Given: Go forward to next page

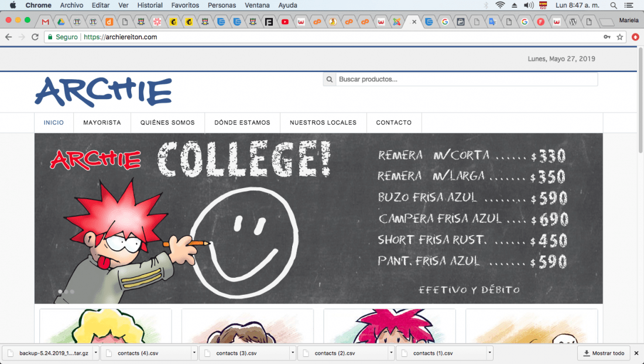Looking at the screenshot, I should [22, 37].
